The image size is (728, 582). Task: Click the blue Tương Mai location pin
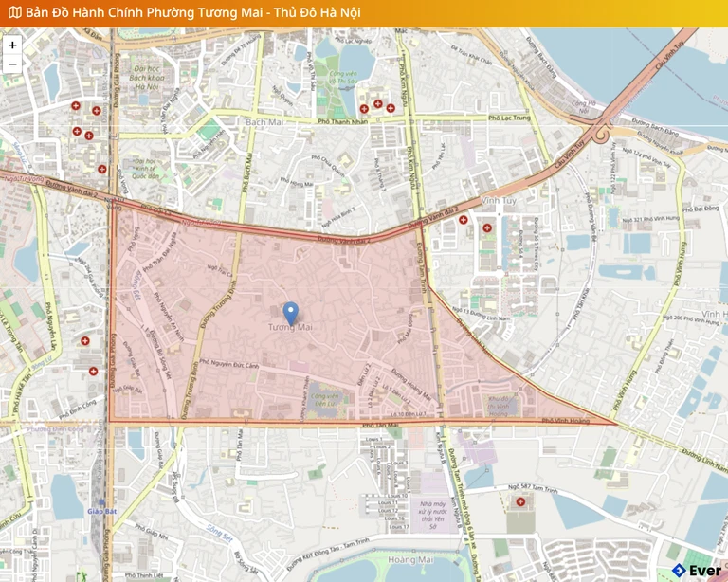tap(291, 312)
